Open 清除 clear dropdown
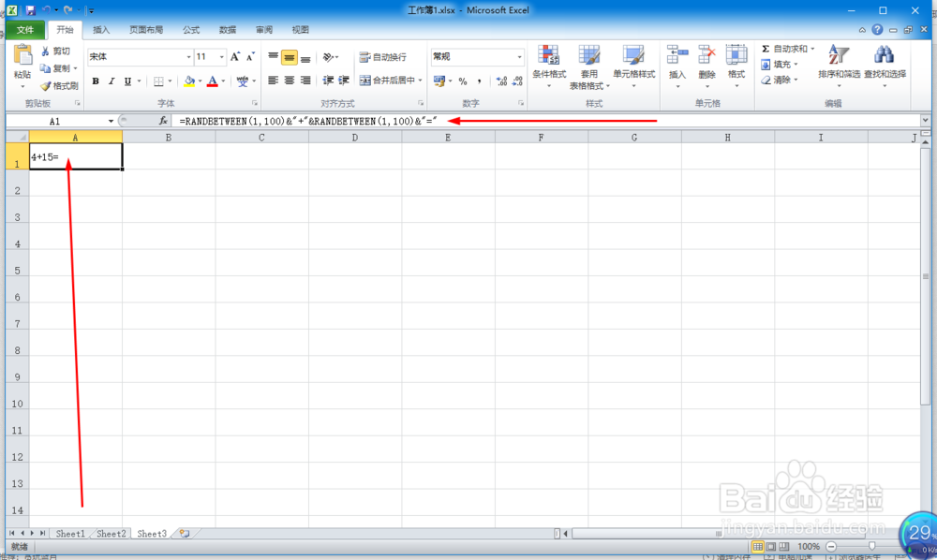Image resolution: width=937 pixels, height=560 pixels. click(x=780, y=80)
